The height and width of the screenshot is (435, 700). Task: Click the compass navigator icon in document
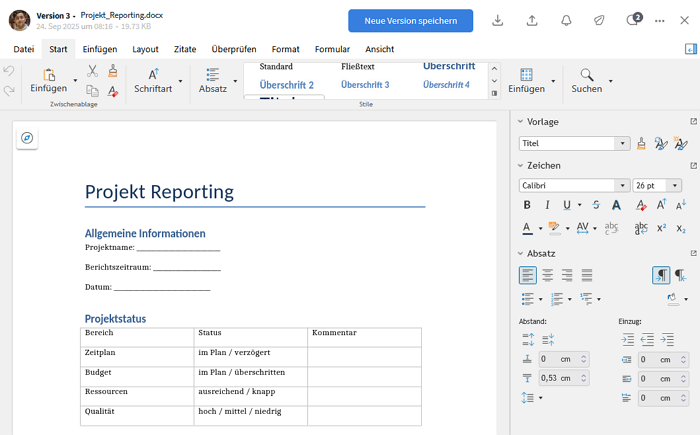(x=27, y=138)
